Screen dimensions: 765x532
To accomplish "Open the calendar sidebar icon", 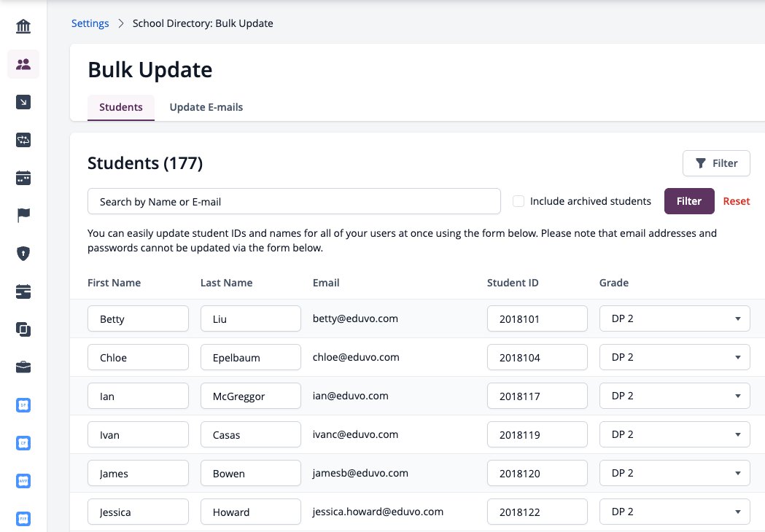I will [x=23, y=178].
